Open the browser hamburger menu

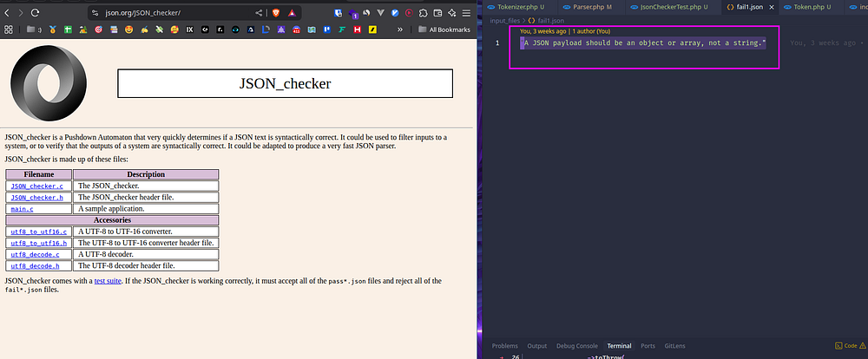(467, 12)
